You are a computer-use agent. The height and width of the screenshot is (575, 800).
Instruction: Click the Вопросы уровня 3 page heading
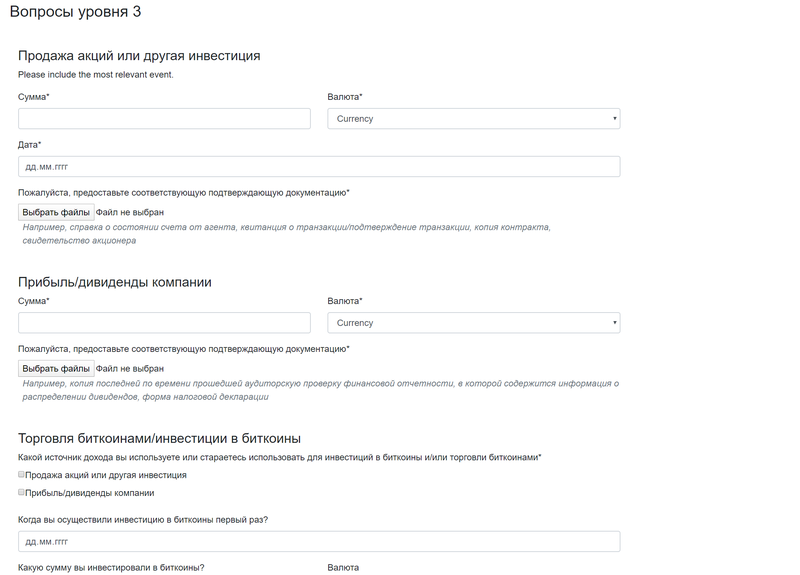(x=76, y=12)
